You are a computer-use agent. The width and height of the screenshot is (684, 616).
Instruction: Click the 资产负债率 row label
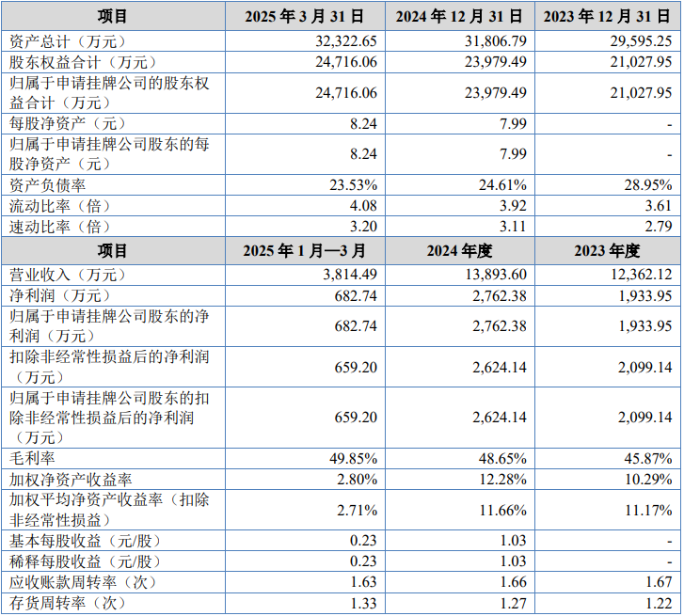(47, 185)
